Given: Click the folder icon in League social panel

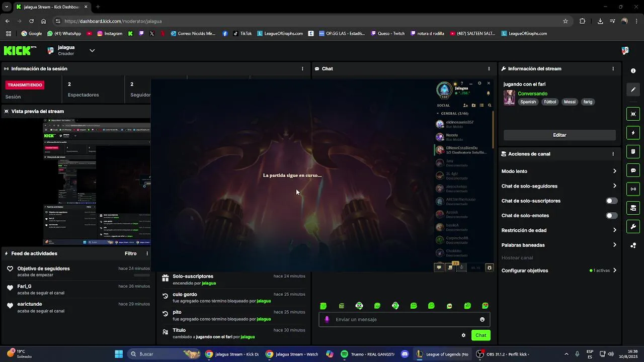Looking at the screenshot, I should coord(473,106).
